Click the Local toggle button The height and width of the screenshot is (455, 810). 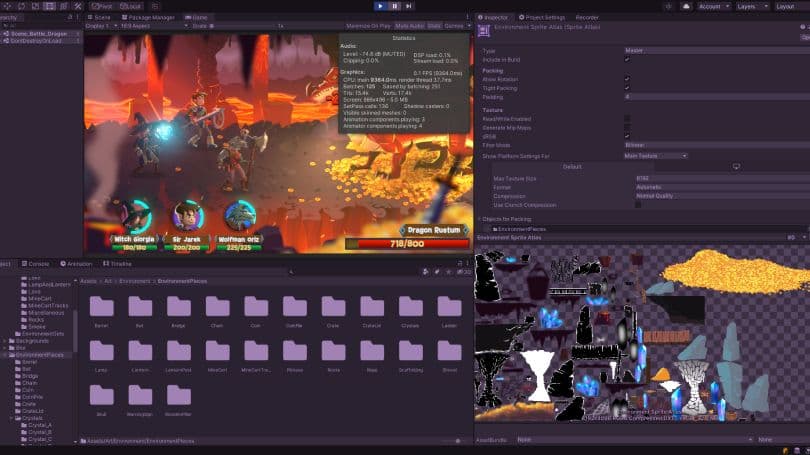(x=130, y=6)
